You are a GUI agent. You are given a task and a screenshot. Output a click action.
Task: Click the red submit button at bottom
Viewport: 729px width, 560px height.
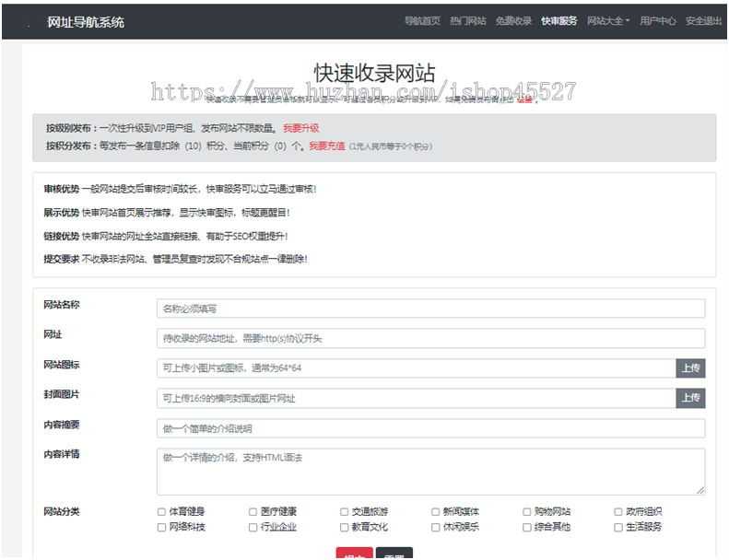[x=354, y=553]
